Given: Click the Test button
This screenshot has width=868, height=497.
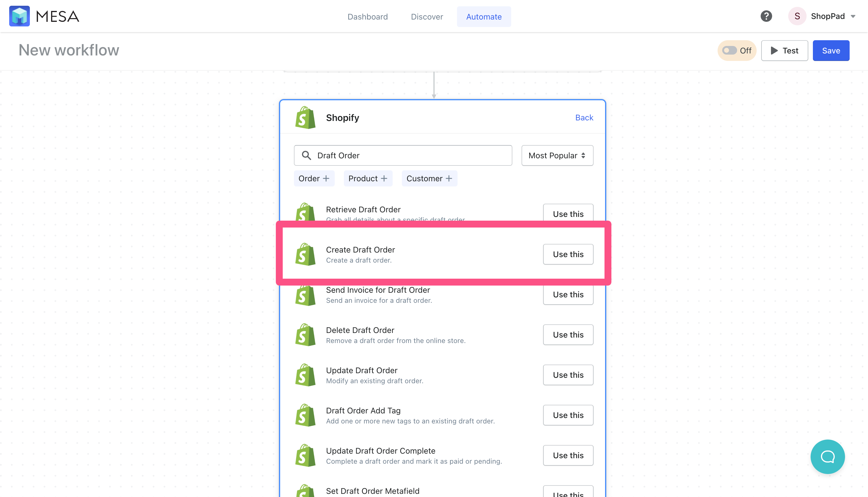Looking at the screenshot, I should [784, 51].
